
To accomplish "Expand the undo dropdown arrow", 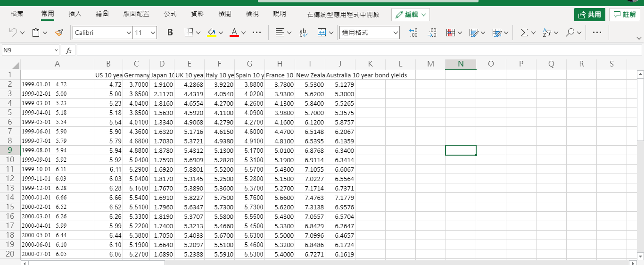I will point(22,33).
